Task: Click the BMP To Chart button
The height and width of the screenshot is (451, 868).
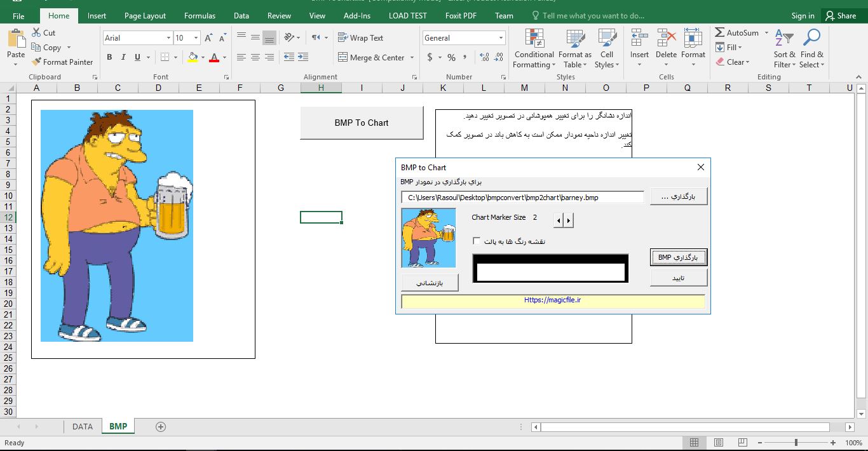Action: [362, 123]
